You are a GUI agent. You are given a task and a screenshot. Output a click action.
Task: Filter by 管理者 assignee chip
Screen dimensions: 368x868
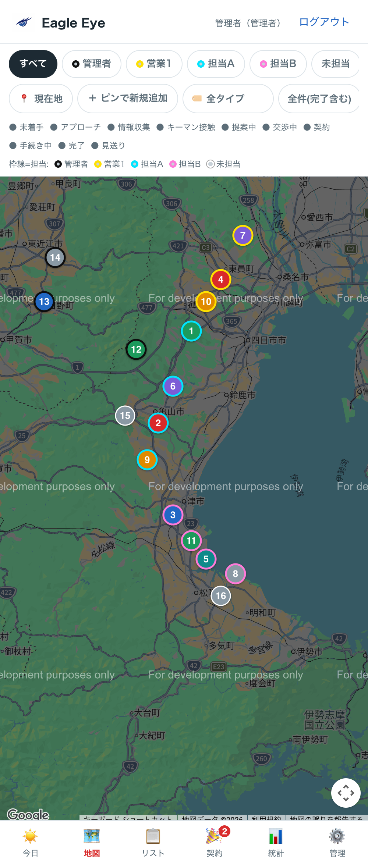(x=92, y=64)
